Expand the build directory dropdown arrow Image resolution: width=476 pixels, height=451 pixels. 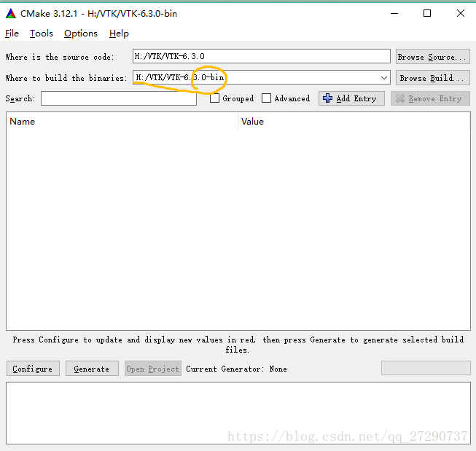384,78
